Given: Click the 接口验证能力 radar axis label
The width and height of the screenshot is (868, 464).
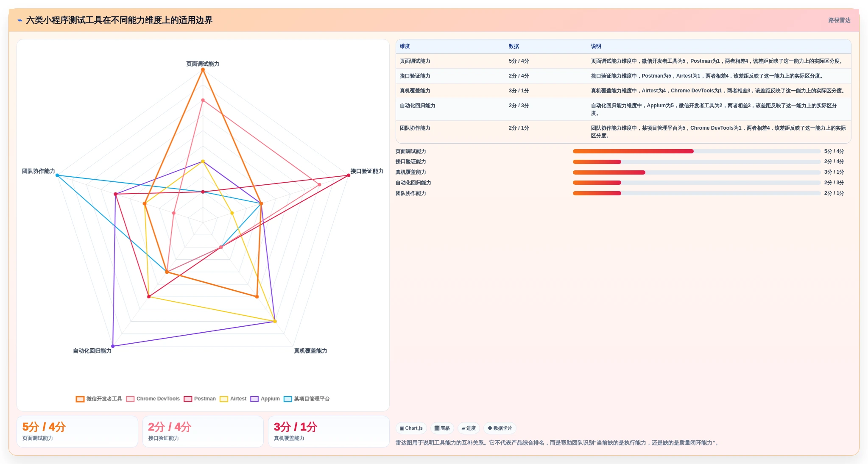Looking at the screenshot, I should [x=367, y=171].
